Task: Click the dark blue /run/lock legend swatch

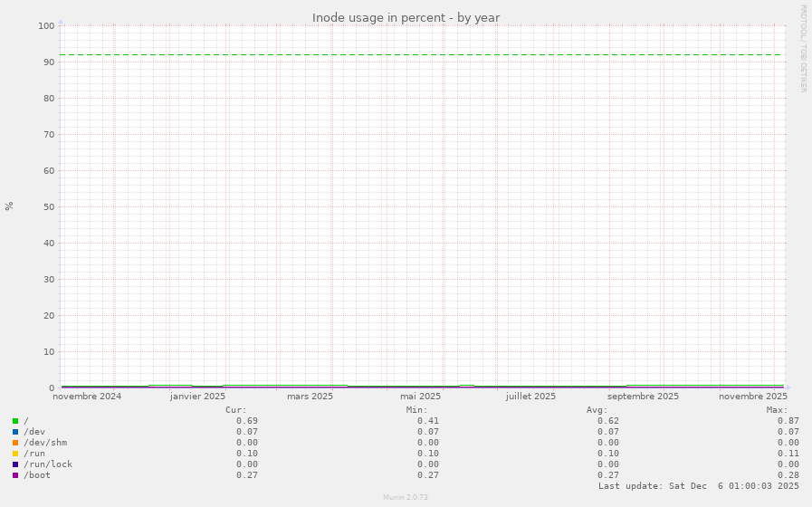Action: click(15, 464)
